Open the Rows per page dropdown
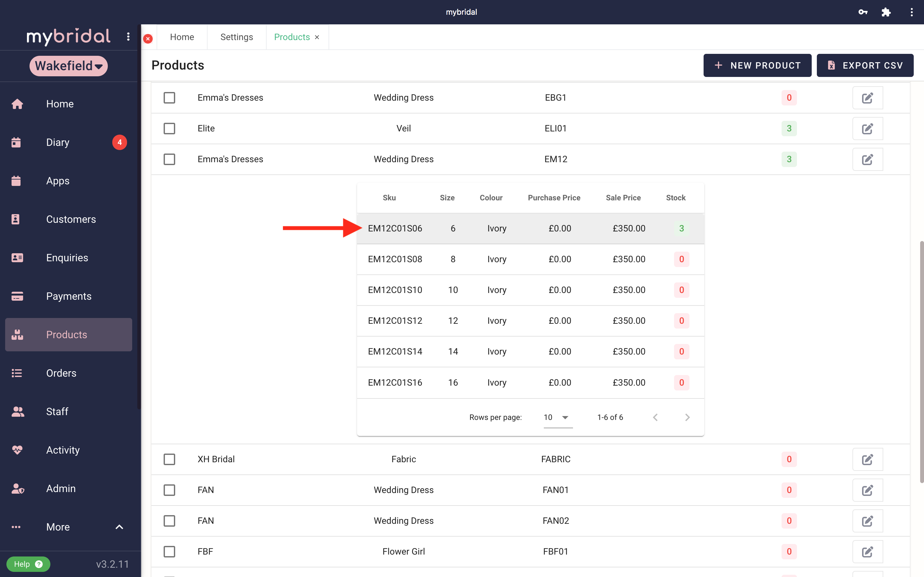924x577 pixels. point(558,417)
